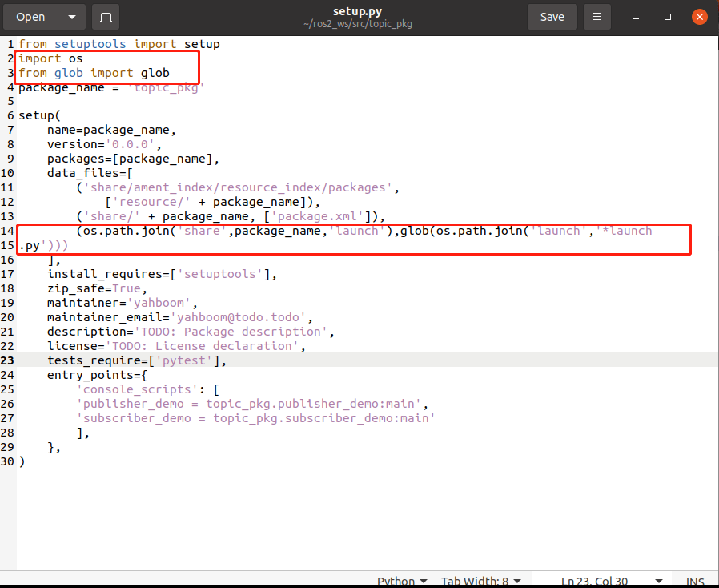The width and height of the screenshot is (719, 588).
Task: Click the 'zip_safe=True,' line
Action: [97, 288]
